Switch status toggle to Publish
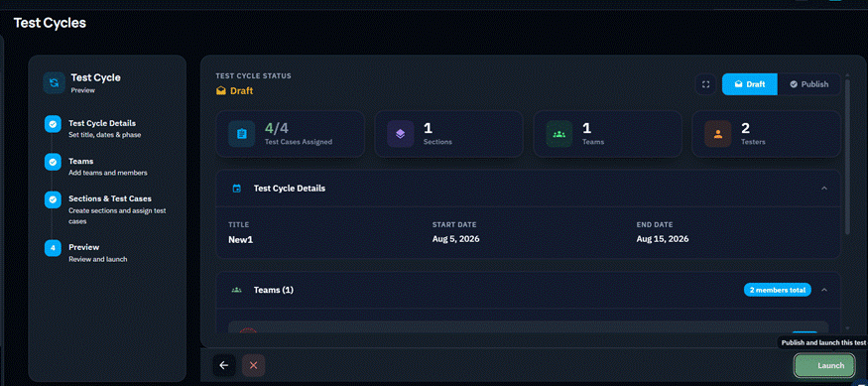 808,84
